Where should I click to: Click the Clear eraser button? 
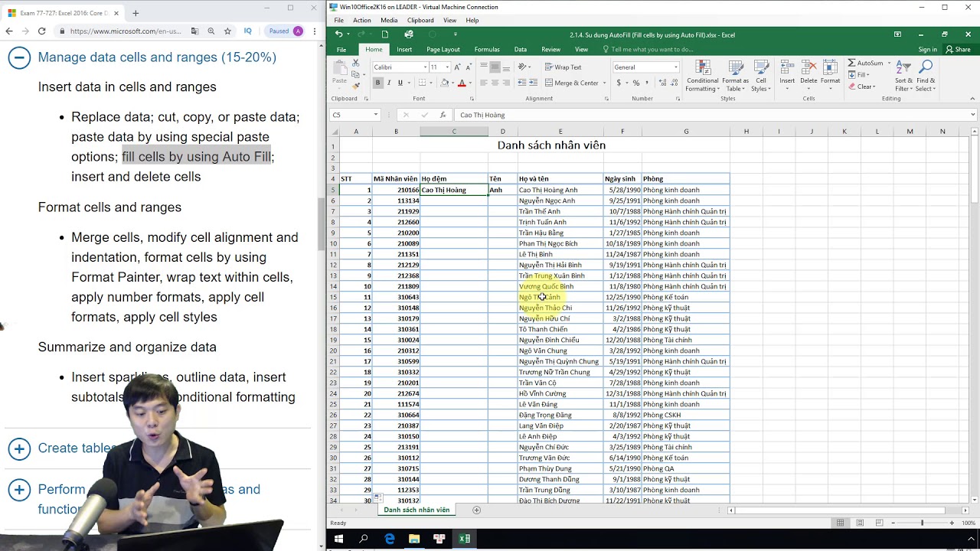click(x=861, y=86)
